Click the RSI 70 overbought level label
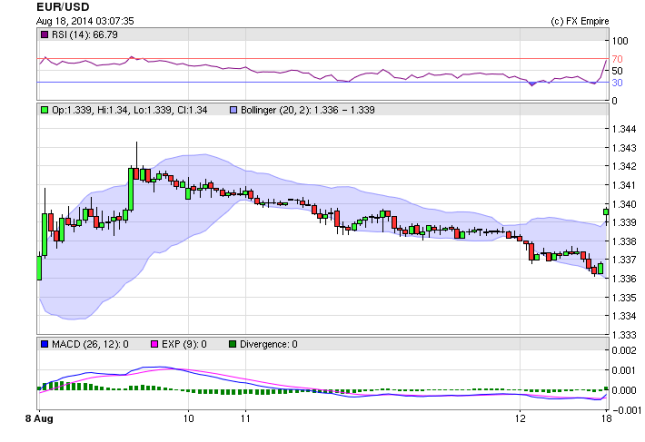 617,59
